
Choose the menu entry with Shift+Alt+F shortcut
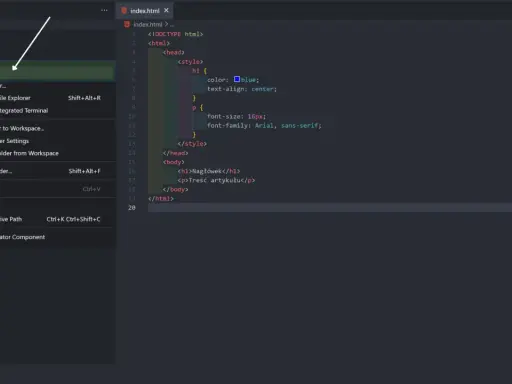57,171
